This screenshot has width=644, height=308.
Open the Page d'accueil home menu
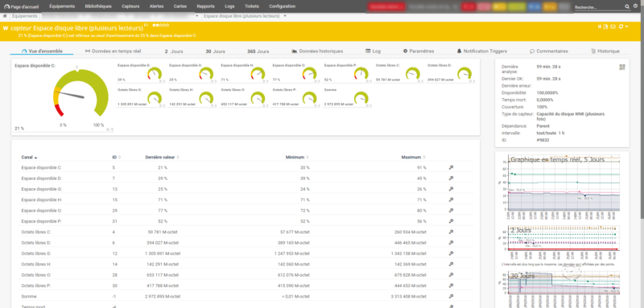22,6
